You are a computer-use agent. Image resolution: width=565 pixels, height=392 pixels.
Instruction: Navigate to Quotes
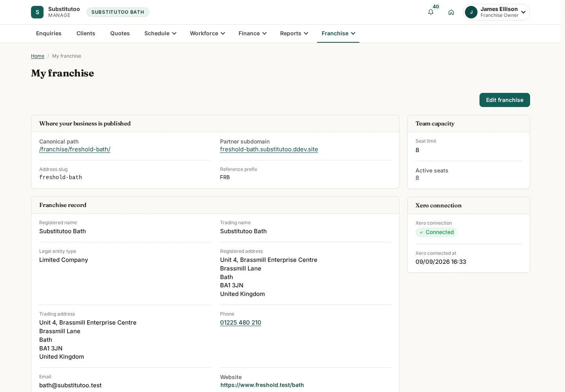[x=120, y=33]
